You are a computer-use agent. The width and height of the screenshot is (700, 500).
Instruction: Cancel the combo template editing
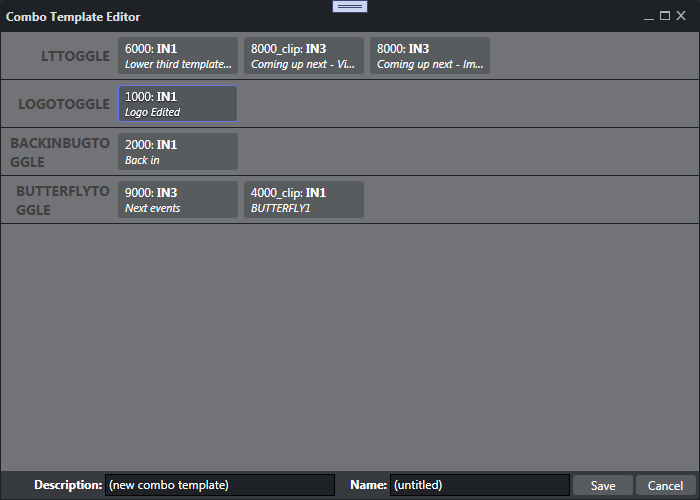tap(665, 485)
